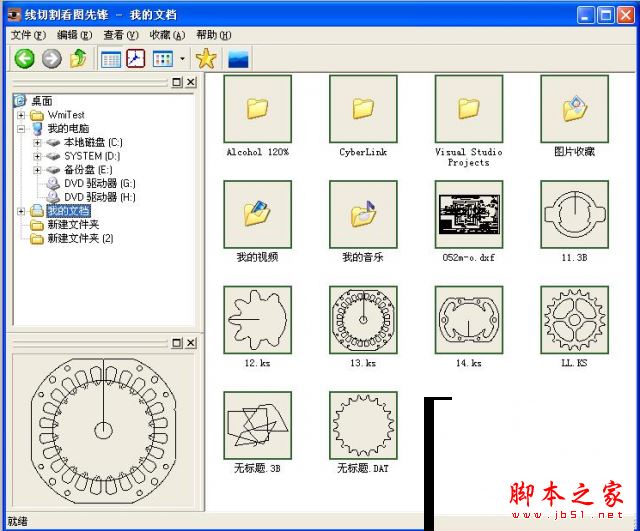Screen dimensions: 640x531
Task: Click the 我的音乐 folder thumbnail
Action: pyautogui.click(x=363, y=214)
